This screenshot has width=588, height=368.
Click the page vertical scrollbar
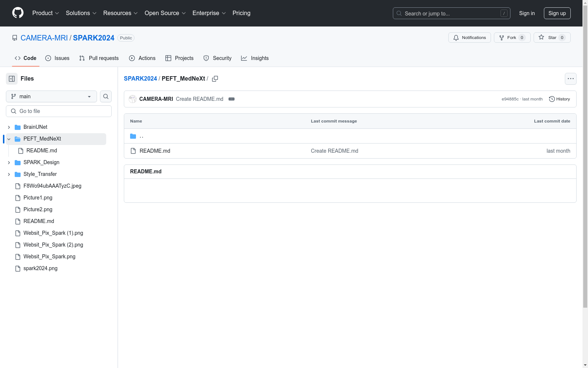point(585,157)
